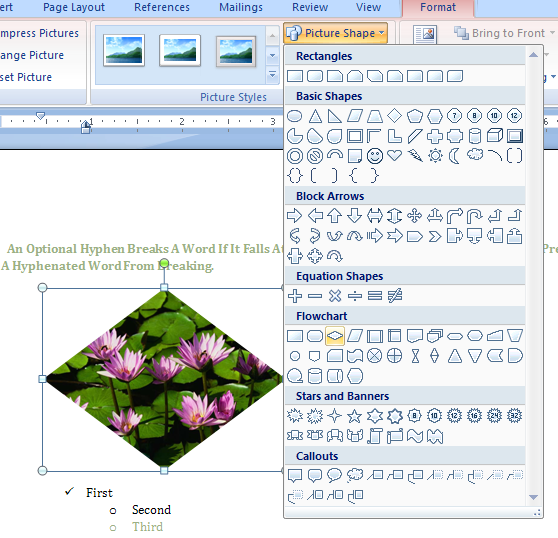Pick the cloud shape in Basic Shapes

click(475, 155)
